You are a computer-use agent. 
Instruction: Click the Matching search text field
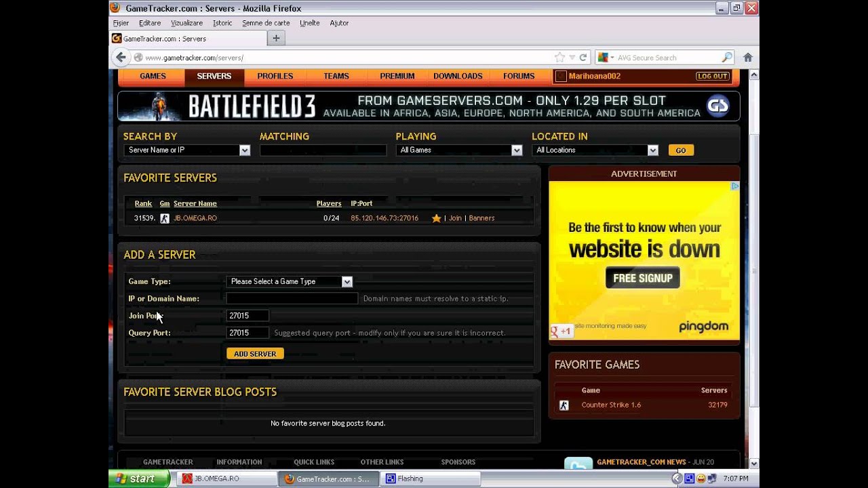[x=323, y=150]
